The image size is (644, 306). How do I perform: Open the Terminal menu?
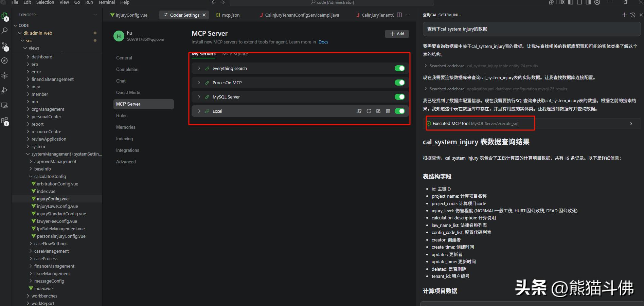click(106, 2)
